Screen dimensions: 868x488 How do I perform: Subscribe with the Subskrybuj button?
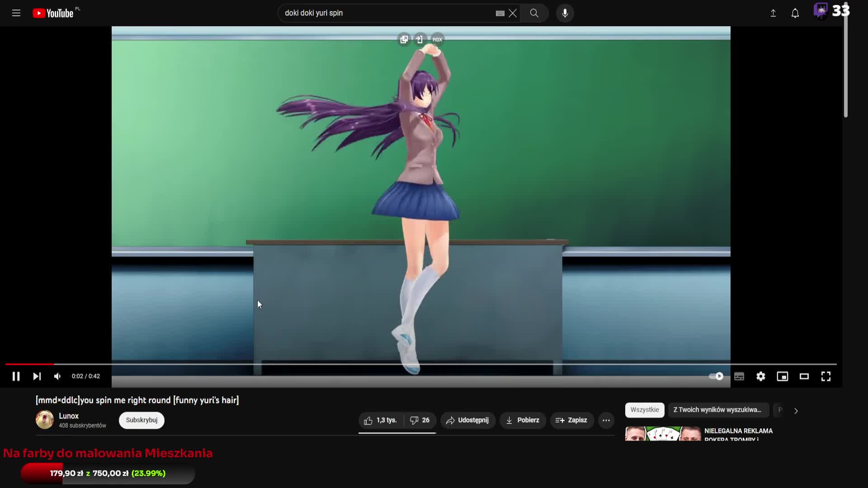point(142,420)
